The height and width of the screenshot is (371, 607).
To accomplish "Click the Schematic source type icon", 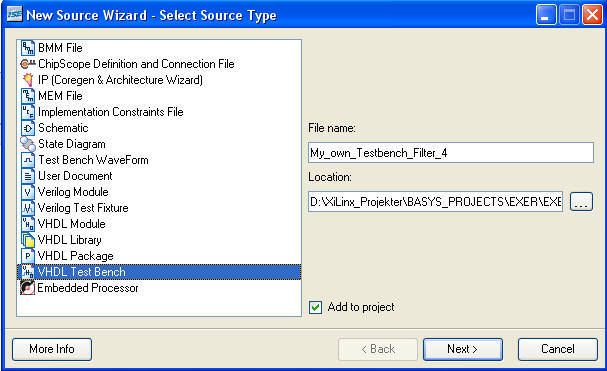I will pyautogui.click(x=28, y=128).
